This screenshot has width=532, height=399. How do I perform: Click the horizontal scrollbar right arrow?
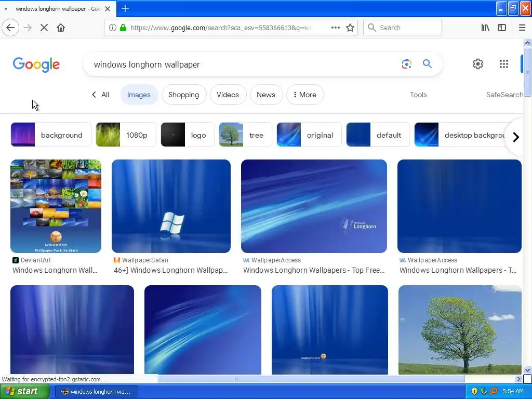pos(518,379)
